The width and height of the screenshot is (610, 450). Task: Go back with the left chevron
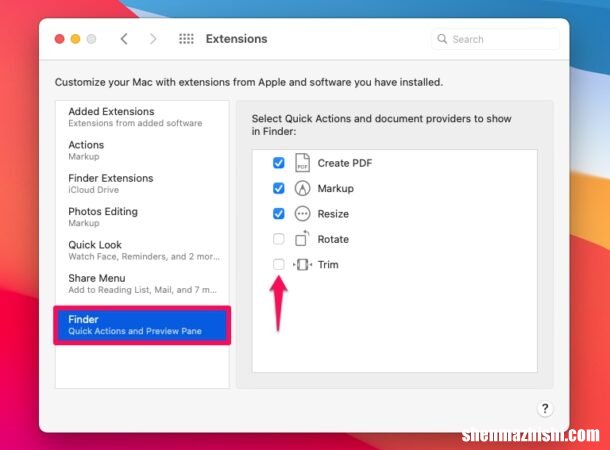pyautogui.click(x=124, y=39)
